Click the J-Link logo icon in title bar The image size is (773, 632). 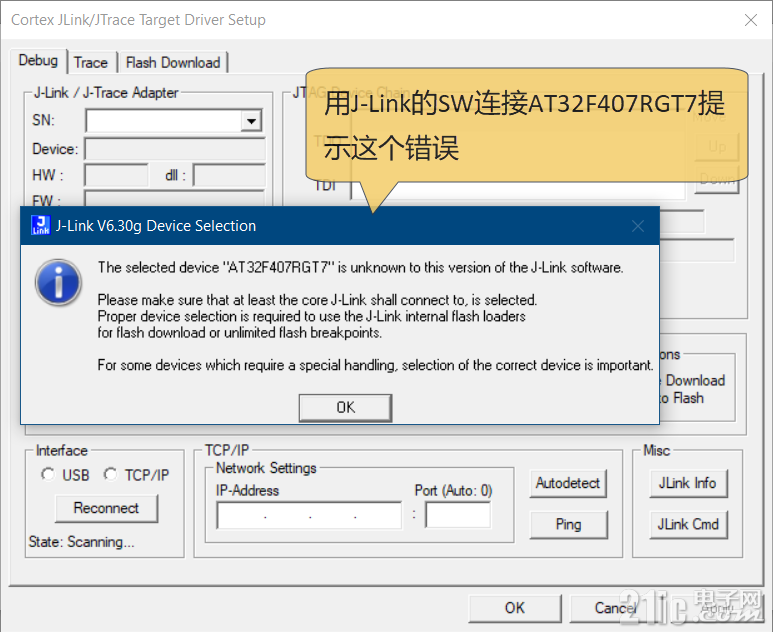coord(40,225)
